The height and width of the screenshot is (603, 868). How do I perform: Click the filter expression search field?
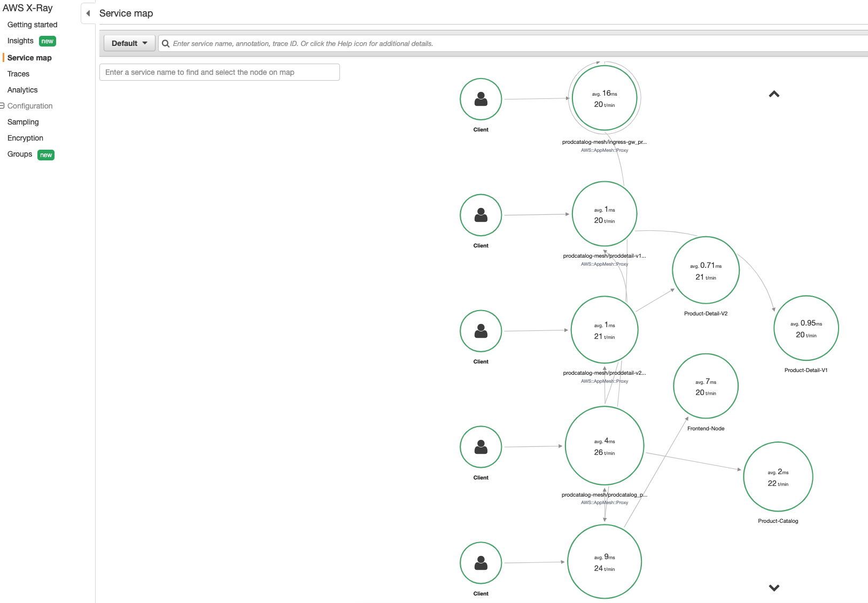(x=513, y=43)
